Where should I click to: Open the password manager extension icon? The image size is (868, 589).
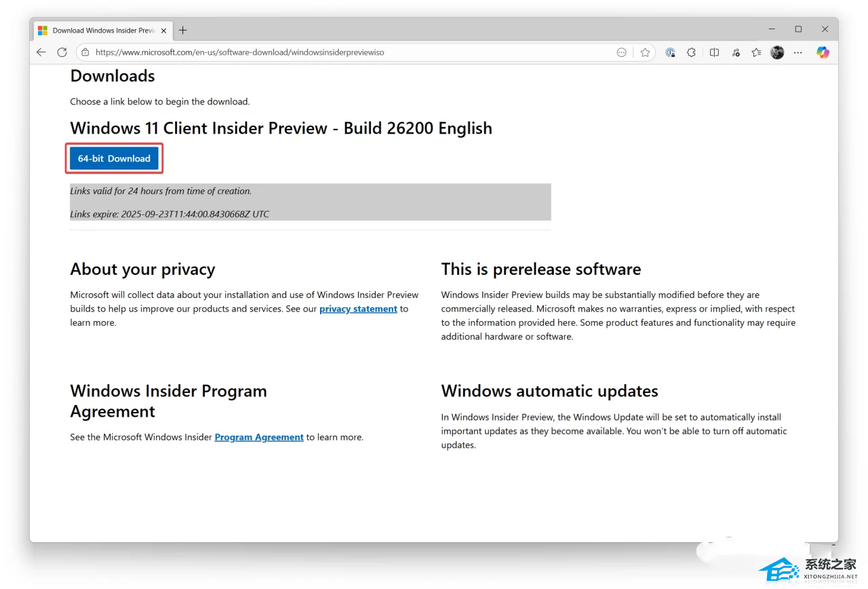[x=670, y=52]
